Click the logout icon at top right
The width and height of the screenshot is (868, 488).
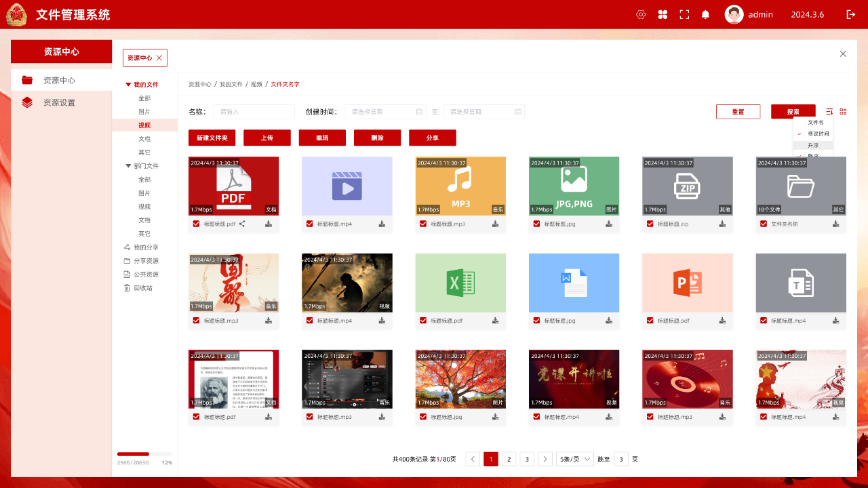click(x=850, y=14)
